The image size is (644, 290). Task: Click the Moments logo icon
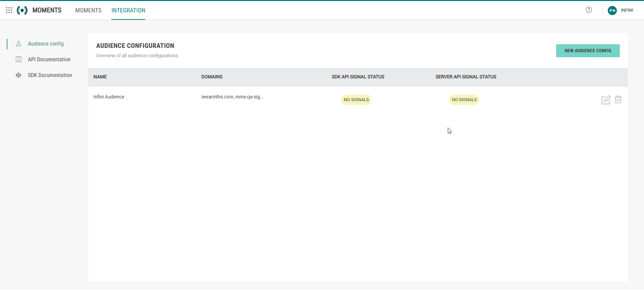[x=22, y=10]
